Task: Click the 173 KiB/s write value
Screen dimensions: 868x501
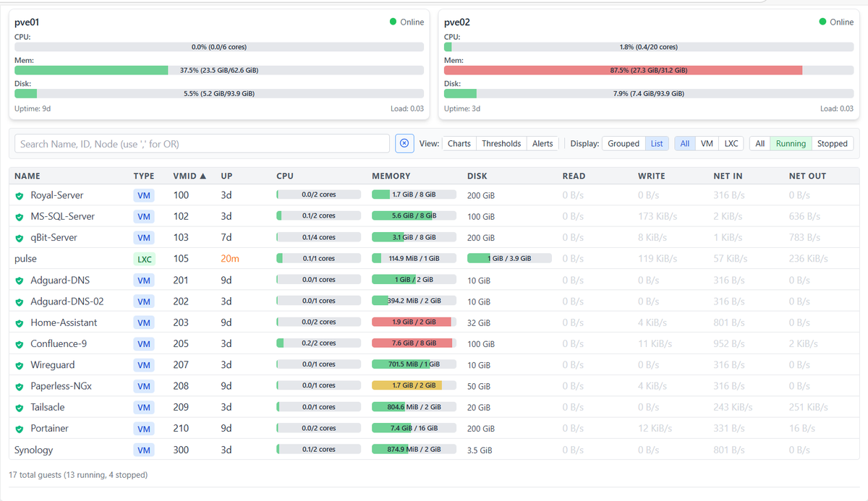Action: (x=658, y=216)
